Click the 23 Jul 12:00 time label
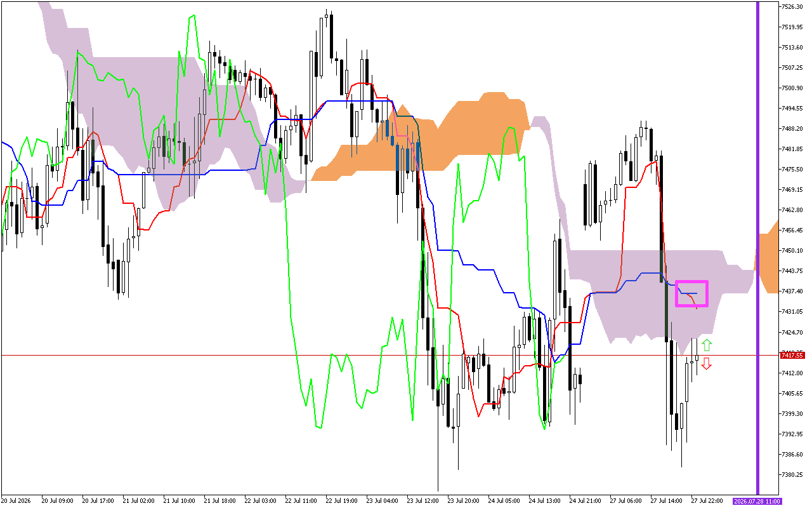 pyautogui.click(x=422, y=501)
